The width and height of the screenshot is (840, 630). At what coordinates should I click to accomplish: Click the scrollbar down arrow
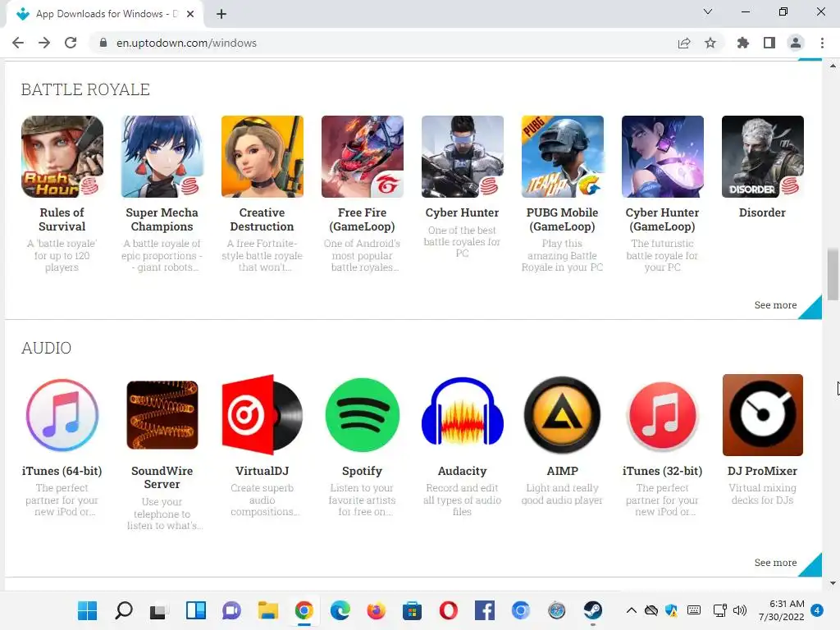(833, 583)
